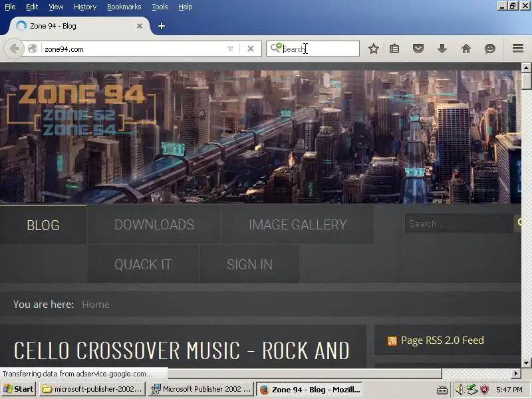This screenshot has height=399, width=532.
Task: Click the red security shield tray icon
Action: [x=485, y=390]
